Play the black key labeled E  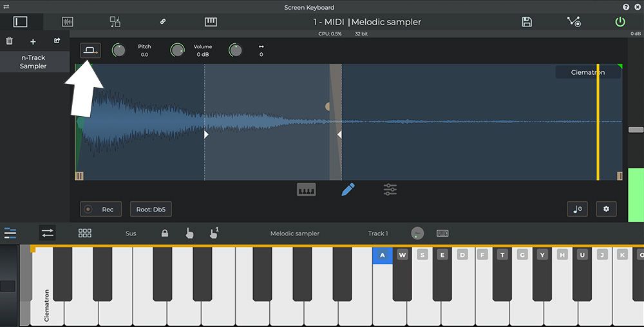pyautogui.click(x=442, y=275)
